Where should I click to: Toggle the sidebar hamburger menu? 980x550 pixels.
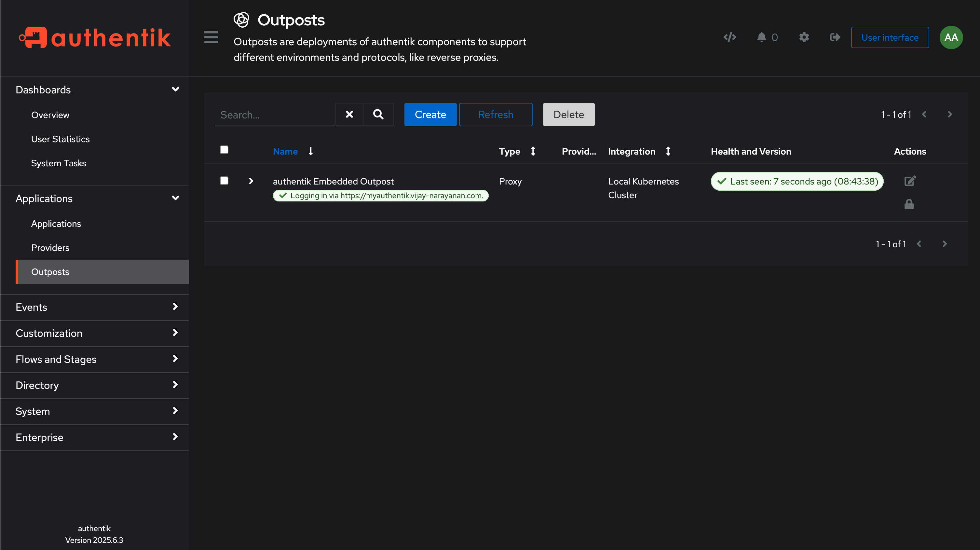click(211, 37)
